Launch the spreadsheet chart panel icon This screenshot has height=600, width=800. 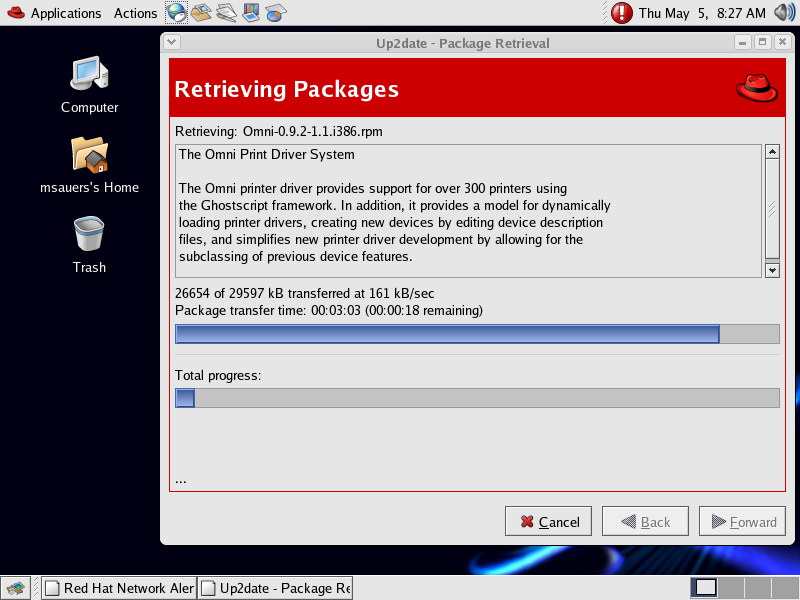[276, 13]
